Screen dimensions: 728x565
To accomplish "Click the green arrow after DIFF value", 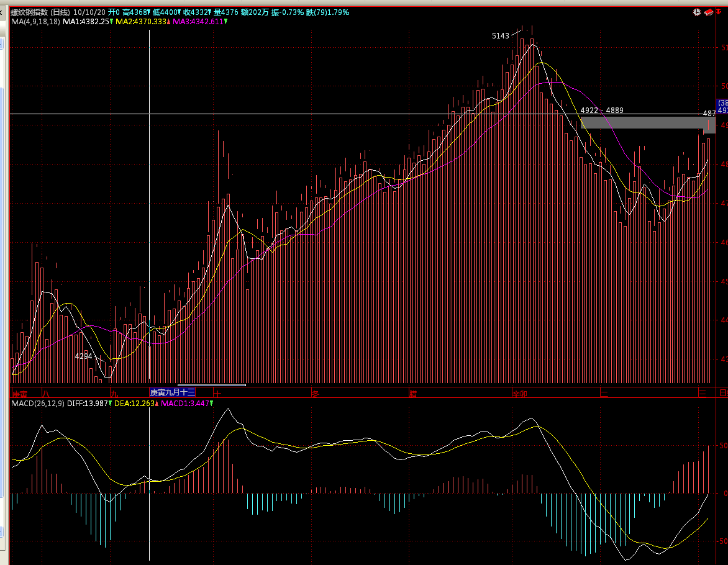I will 111,404.
